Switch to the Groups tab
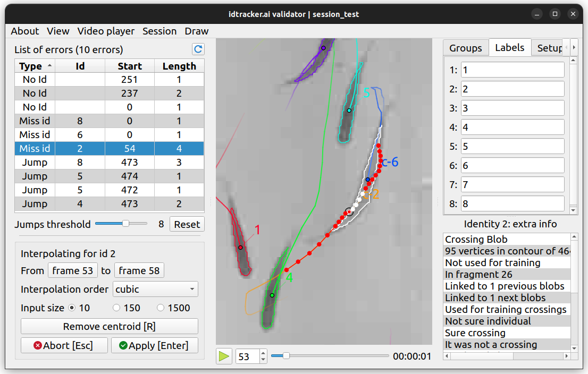The width and height of the screenshot is (588, 374). pos(465,48)
